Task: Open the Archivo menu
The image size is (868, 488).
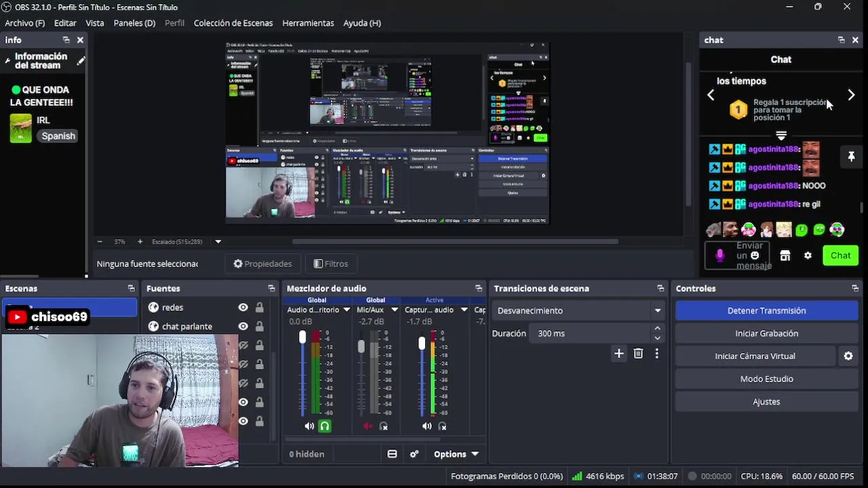Action: [24, 23]
